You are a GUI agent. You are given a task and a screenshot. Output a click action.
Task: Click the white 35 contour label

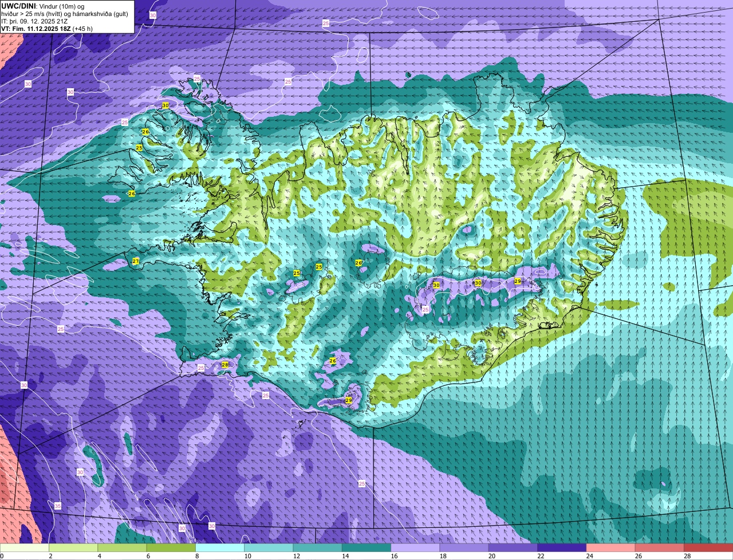pos(58,506)
